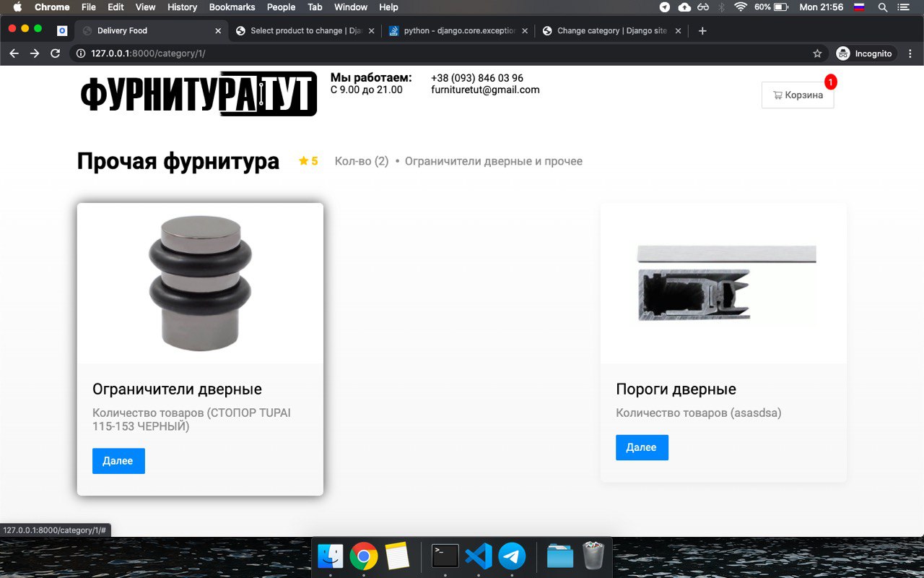Click Ограничители дверные и прочее text

point(494,161)
